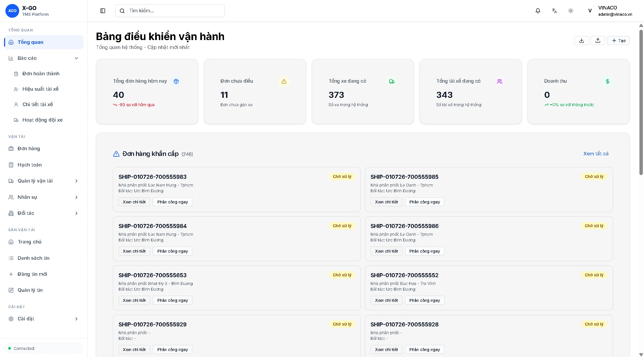View details of SHIP-010726-700555986
The width and height of the screenshot is (644, 357).
(x=386, y=251)
